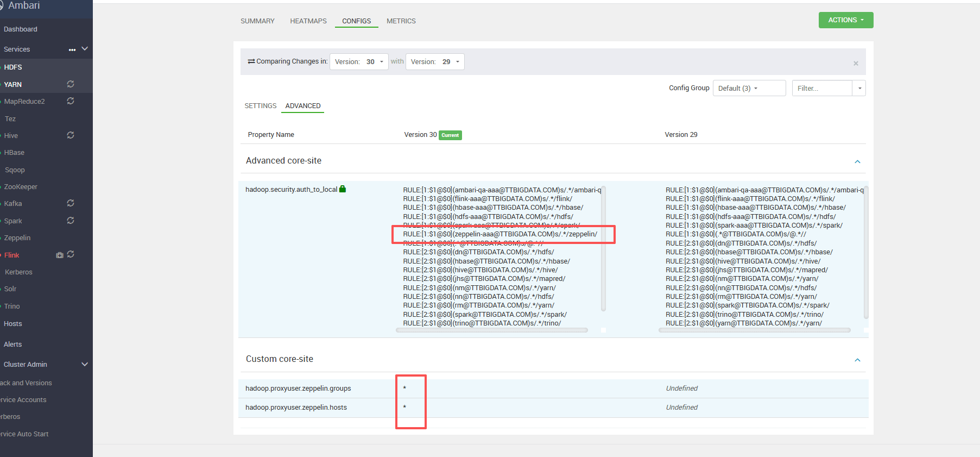Switch to the HEATMAPS tab
Viewport: 980px width, 457px height.
pos(308,21)
